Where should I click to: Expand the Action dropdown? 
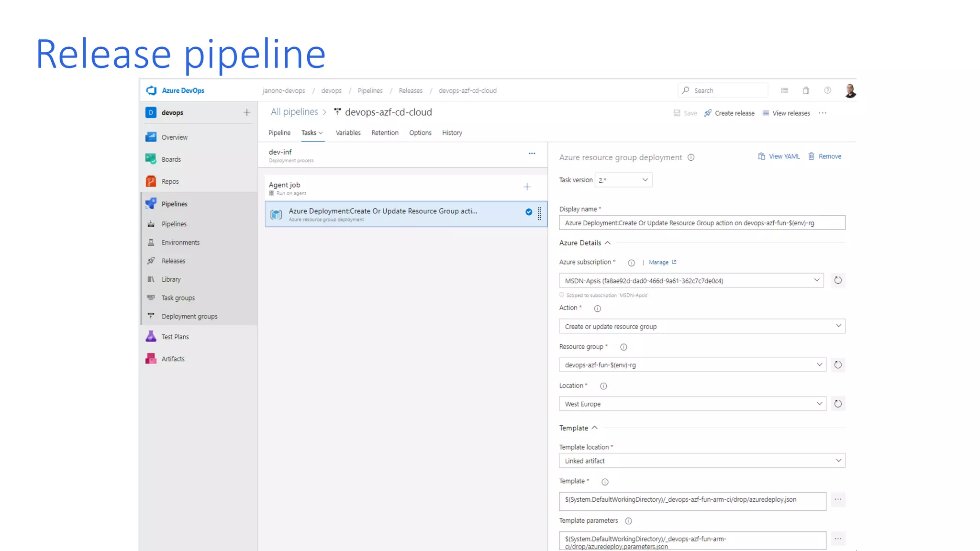702,326
